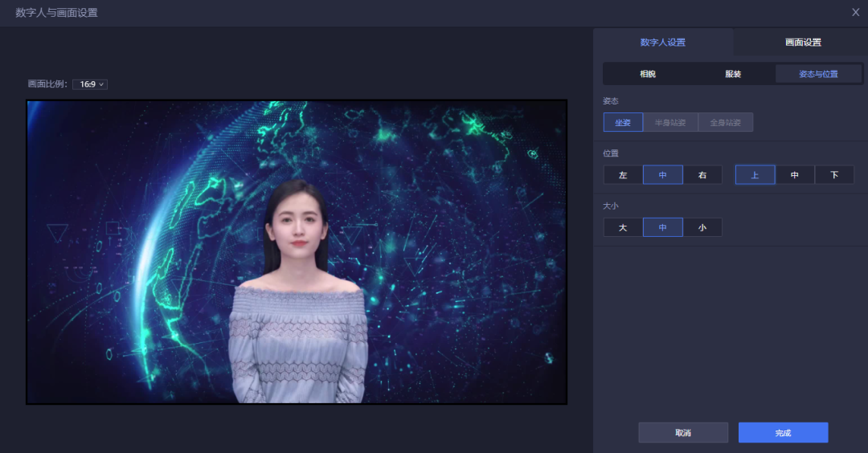Screen dimensions: 868x453
Task: Open the 姿态与位置 sub-tab
Action: (818, 74)
